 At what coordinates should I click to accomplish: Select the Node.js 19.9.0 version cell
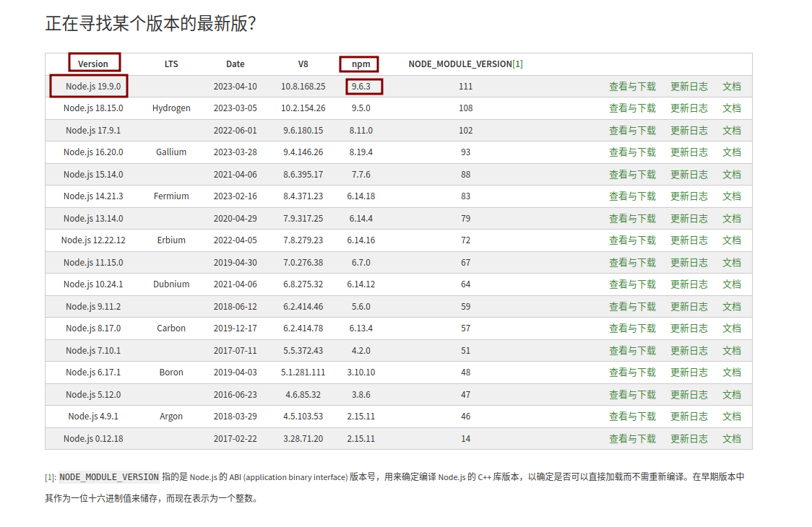[93, 87]
